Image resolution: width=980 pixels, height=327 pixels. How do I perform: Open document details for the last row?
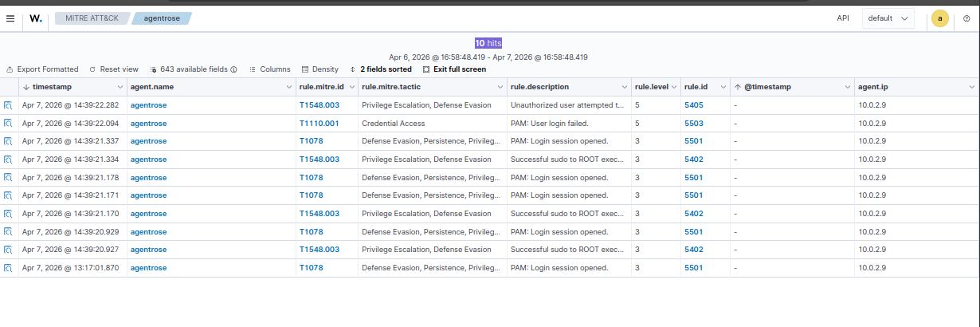(x=8, y=268)
